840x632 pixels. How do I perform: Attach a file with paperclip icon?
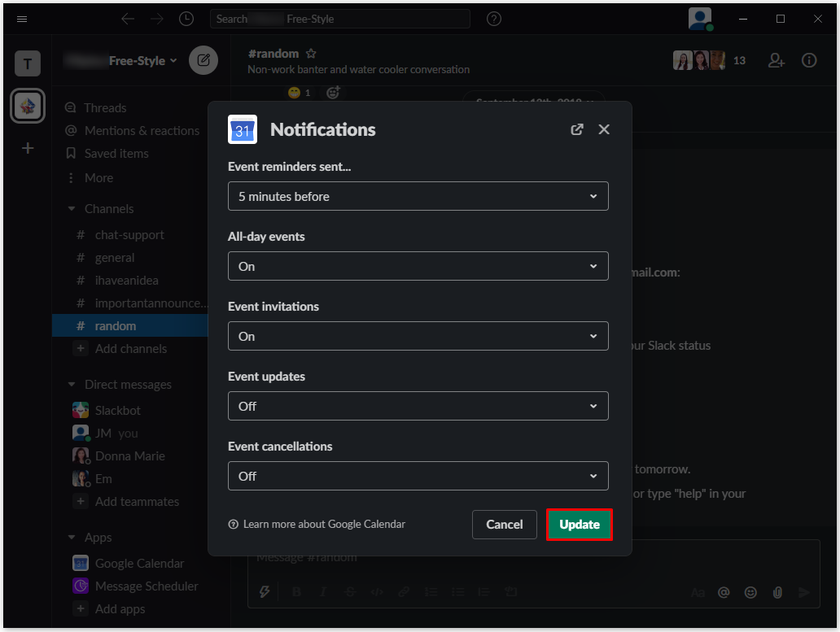[777, 592]
